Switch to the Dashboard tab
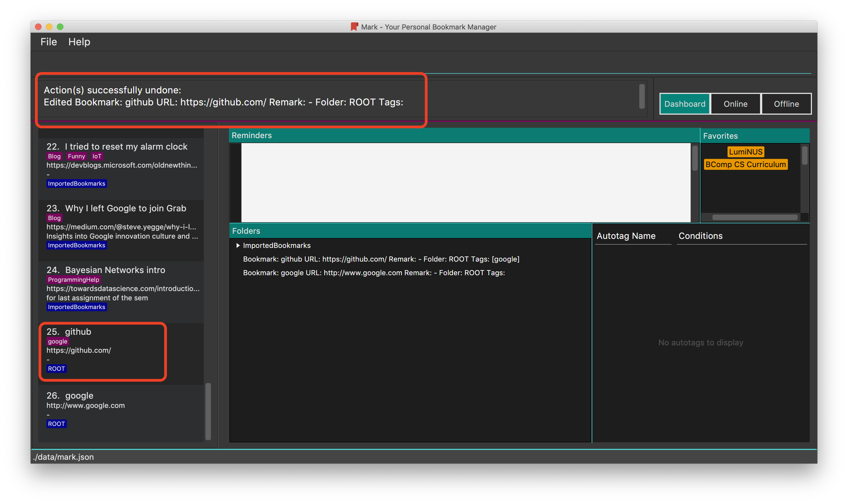The height and width of the screenshot is (504, 848). (x=684, y=103)
